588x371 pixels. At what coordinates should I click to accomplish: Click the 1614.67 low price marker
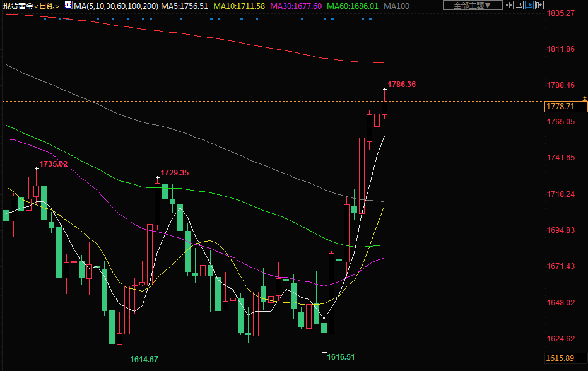coord(144,359)
